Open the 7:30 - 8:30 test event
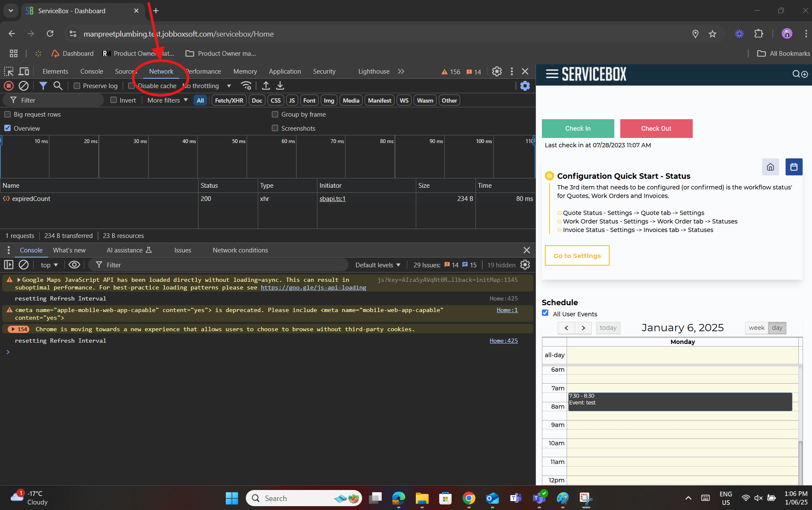 click(680, 401)
